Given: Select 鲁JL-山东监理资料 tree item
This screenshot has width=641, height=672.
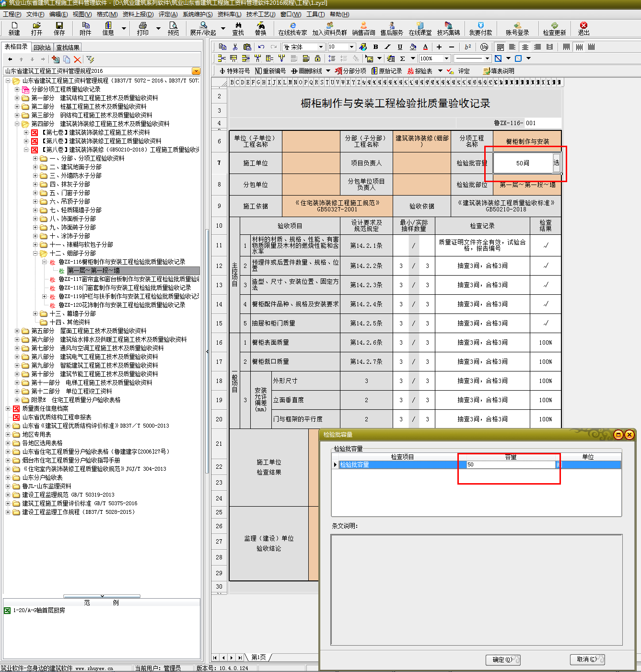Looking at the screenshot, I should pos(47,486).
